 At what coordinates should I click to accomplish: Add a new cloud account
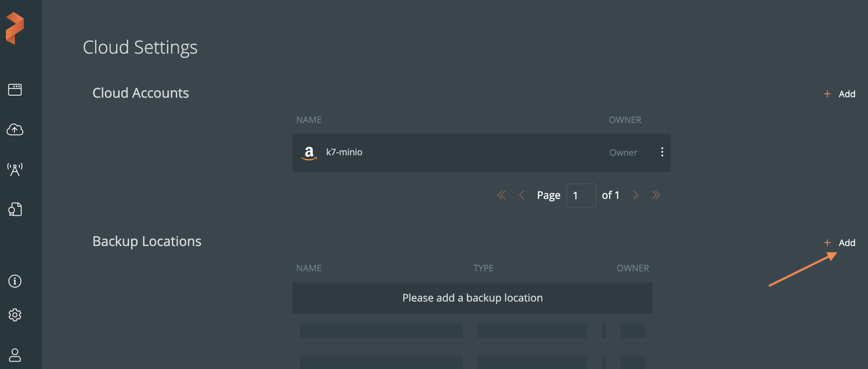point(840,94)
